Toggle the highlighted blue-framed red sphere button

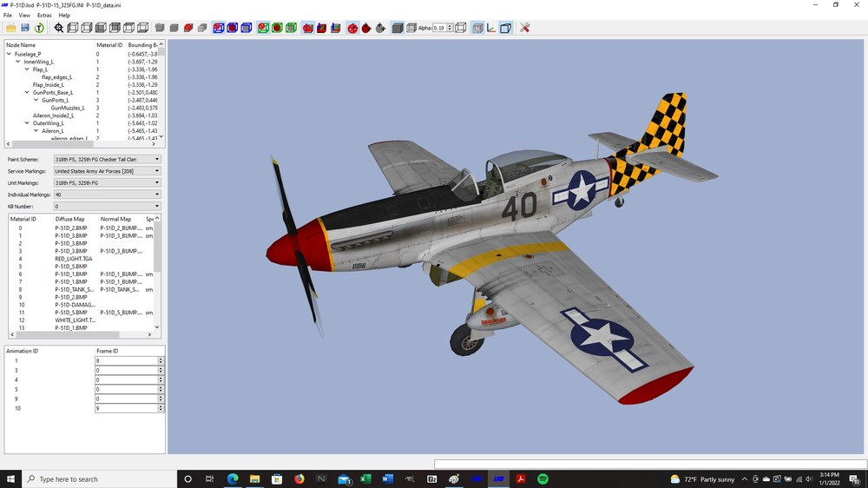click(219, 28)
